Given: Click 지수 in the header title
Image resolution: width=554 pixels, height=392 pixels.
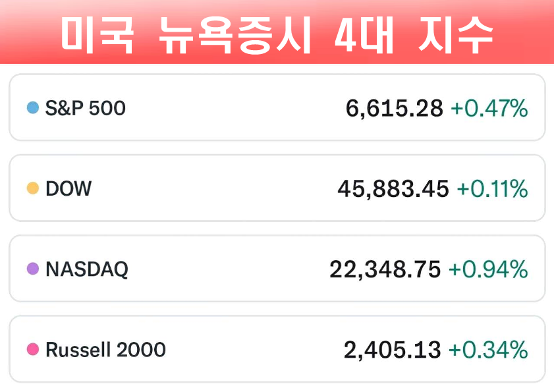Looking at the screenshot, I should coord(456,34).
